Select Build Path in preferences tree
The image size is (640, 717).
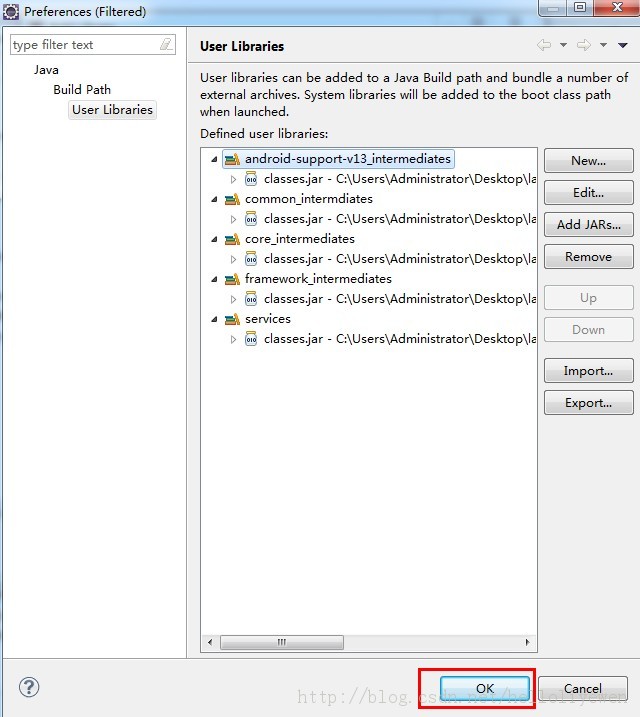click(x=82, y=90)
